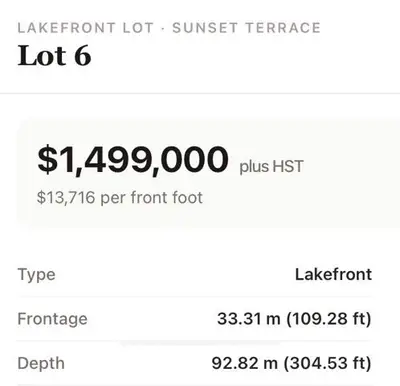Image resolution: width=400 pixels, height=386 pixels.
Task: Click the divider line below Lot 6
Action: coord(200,94)
